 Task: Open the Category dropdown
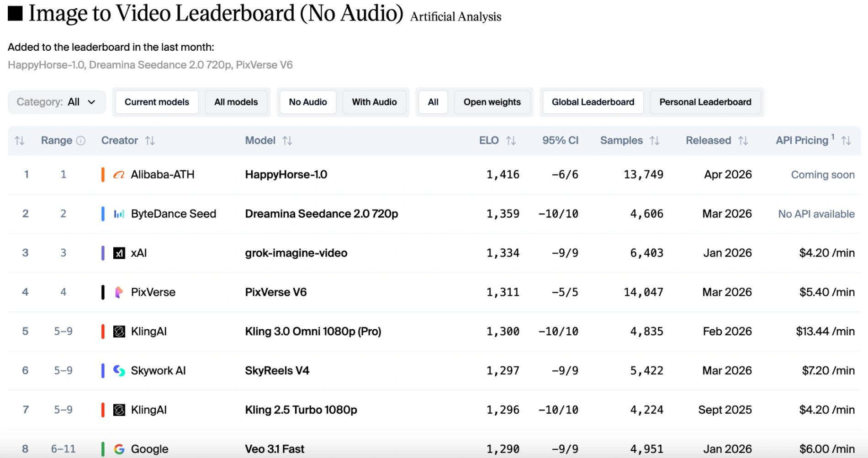[57, 102]
